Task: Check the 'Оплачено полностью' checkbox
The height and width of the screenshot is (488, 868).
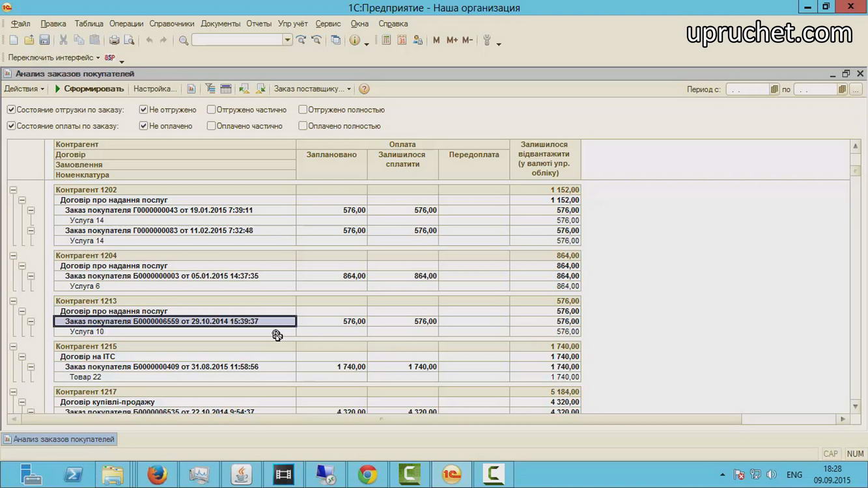Action: pos(303,126)
